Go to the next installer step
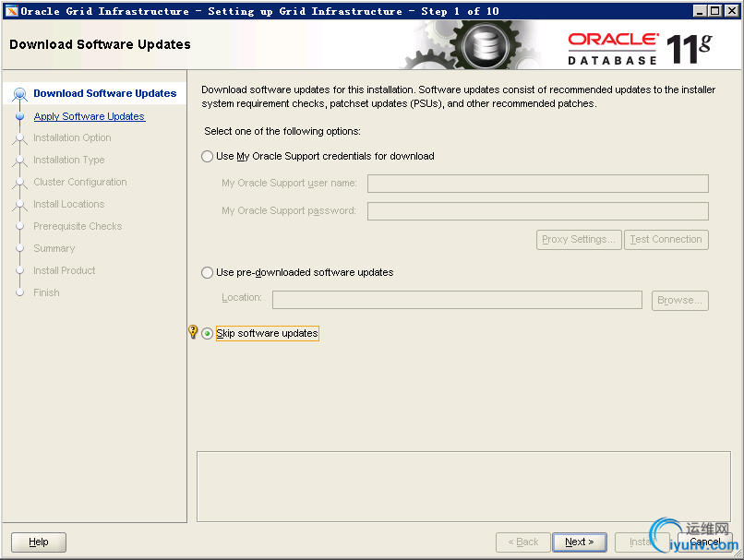The height and width of the screenshot is (560, 744). tap(580, 542)
